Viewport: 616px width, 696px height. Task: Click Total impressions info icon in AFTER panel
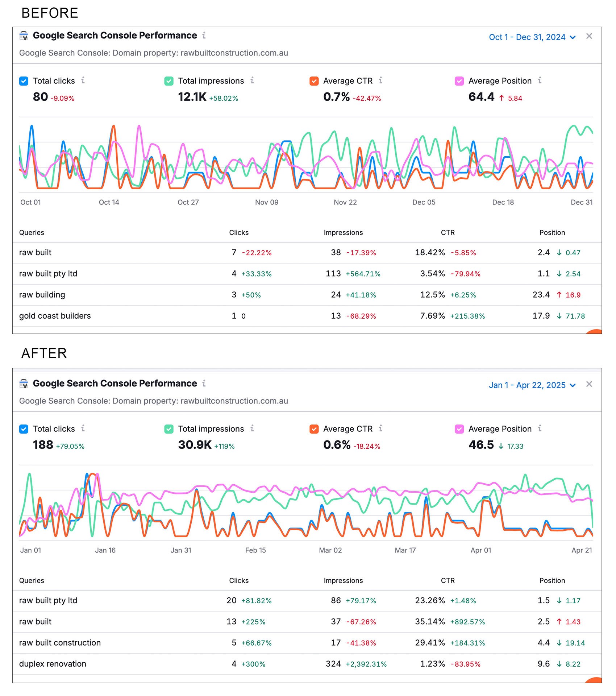[x=252, y=428]
